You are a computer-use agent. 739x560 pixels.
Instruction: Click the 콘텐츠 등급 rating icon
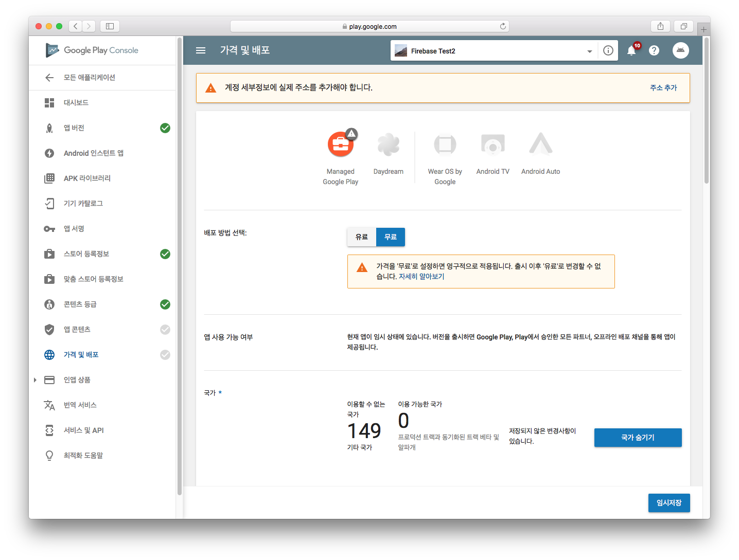pos(49,304)
